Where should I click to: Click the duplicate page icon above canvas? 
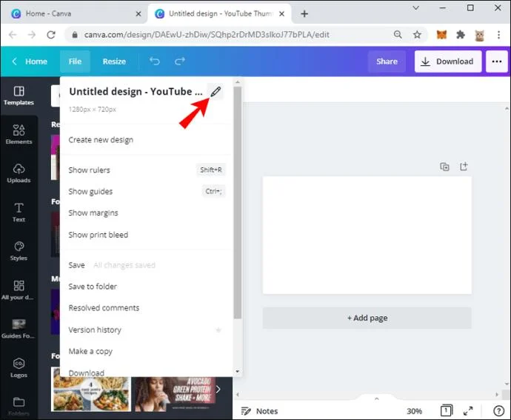pyautogui.click(x=444, y=167)
